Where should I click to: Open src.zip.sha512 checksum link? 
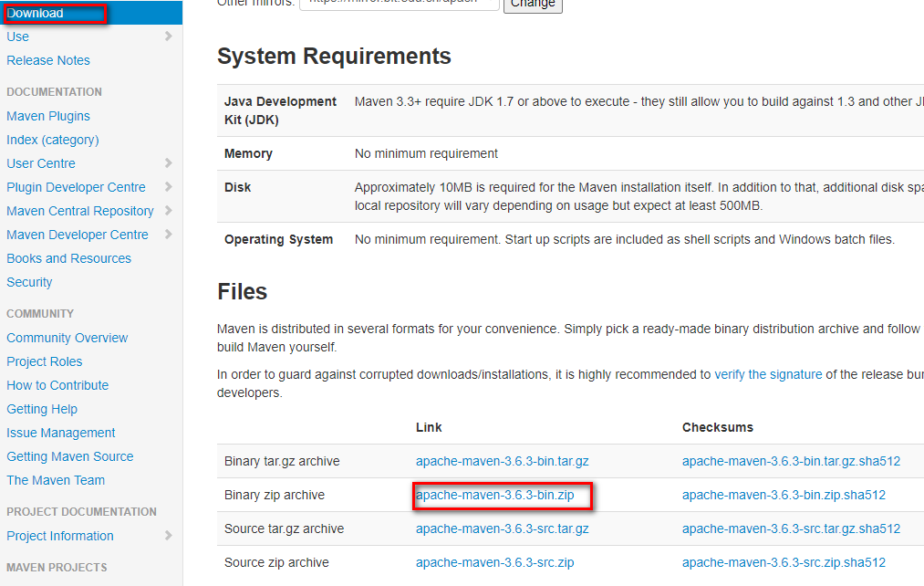tap(784, 563)
